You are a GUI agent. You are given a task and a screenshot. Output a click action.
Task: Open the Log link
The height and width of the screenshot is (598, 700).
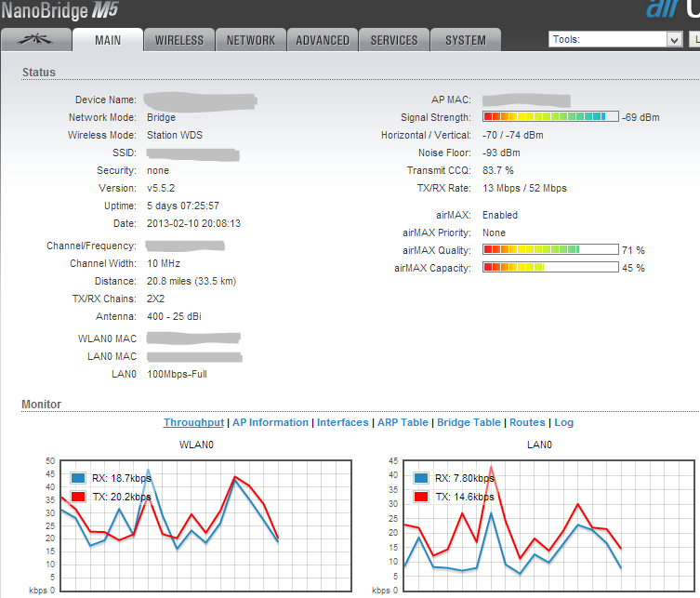pyautogui.click(x=564, y=422)
